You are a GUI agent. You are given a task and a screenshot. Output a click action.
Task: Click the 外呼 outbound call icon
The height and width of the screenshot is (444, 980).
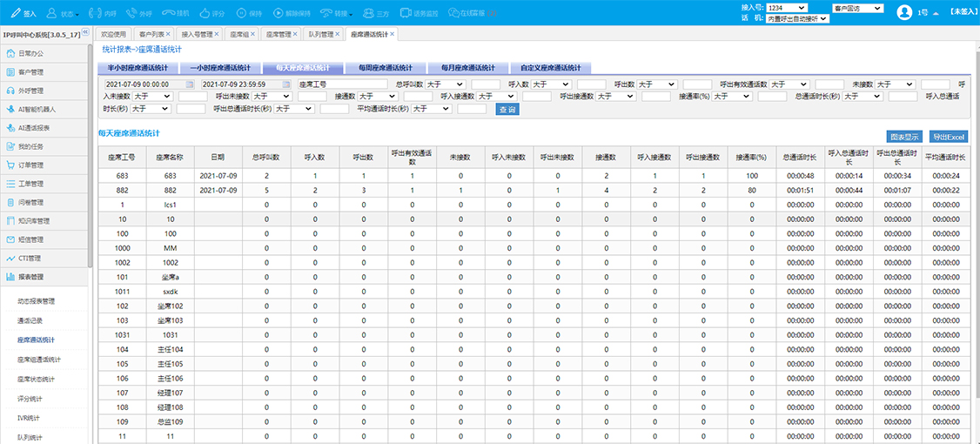pyautogui.click(x=132, y=13)
